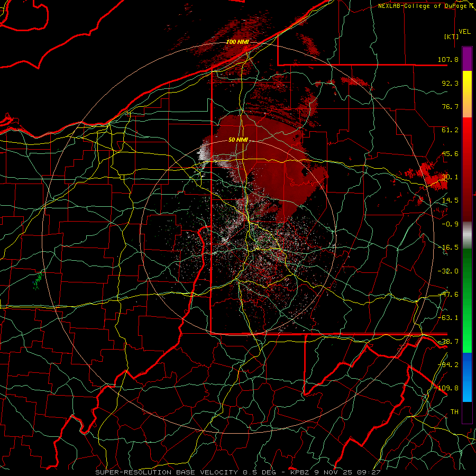Pick the blue segment of the color bar
This screenshot has width=476, height=476.
pos(467,377)
